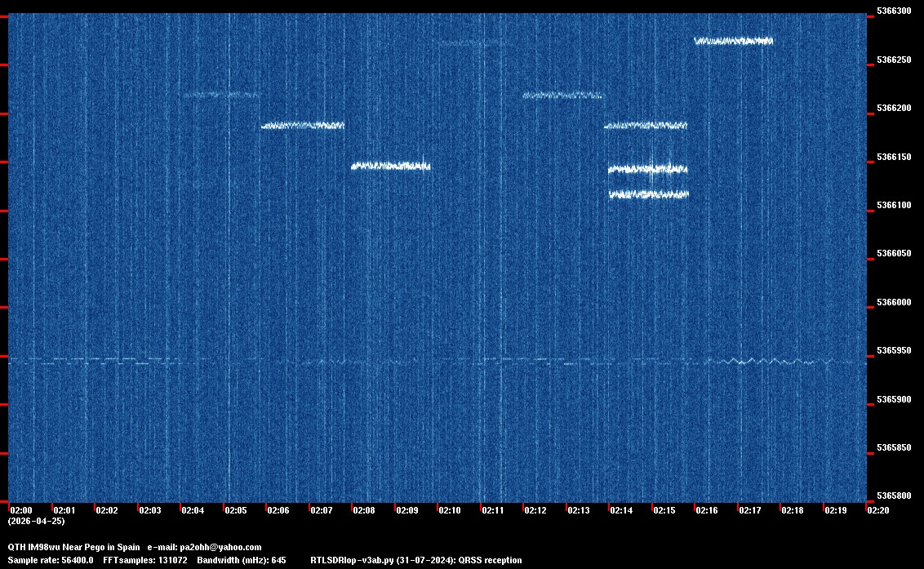Select the 5365950 frequency scale label
924x569 pixels.
(x=893, y=351)
